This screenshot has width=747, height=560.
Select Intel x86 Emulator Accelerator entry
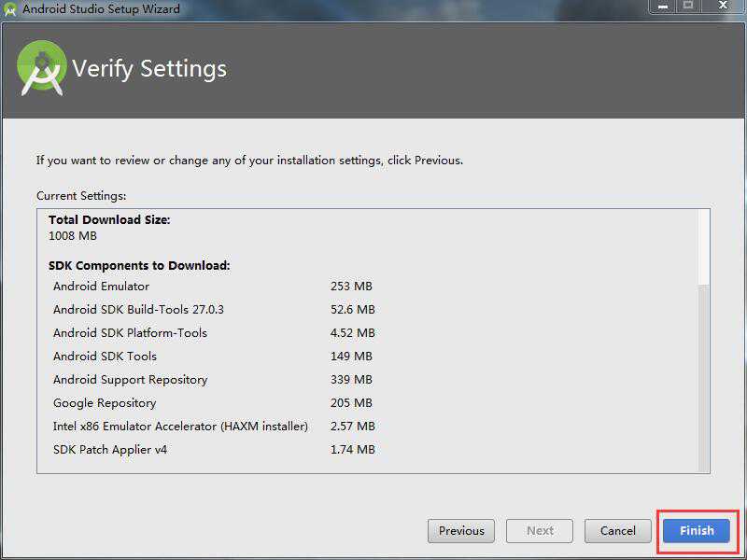180,427
